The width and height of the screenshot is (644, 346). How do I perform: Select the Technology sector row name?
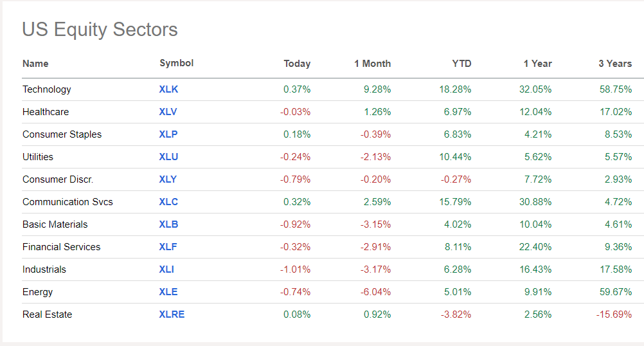(46, 89)
